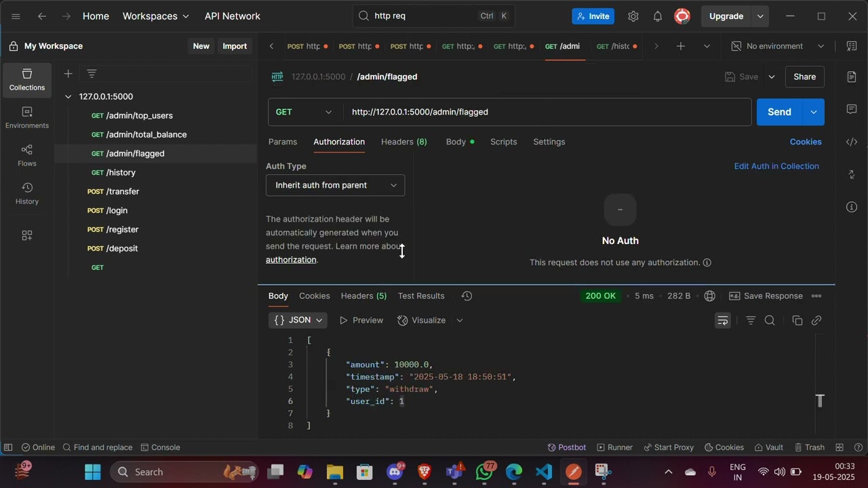Open a new request tab with plus
Screen dimensions: 868x488
point(681,46)
